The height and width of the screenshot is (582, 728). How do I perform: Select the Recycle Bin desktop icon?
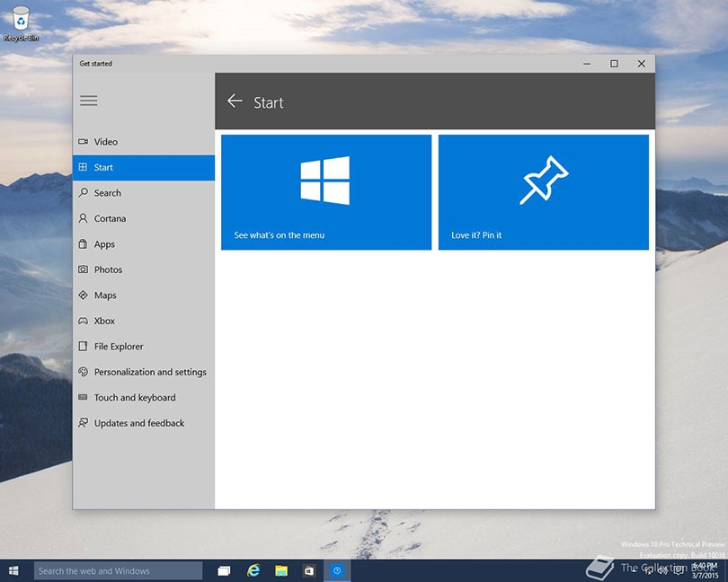[x=21, y=24]
